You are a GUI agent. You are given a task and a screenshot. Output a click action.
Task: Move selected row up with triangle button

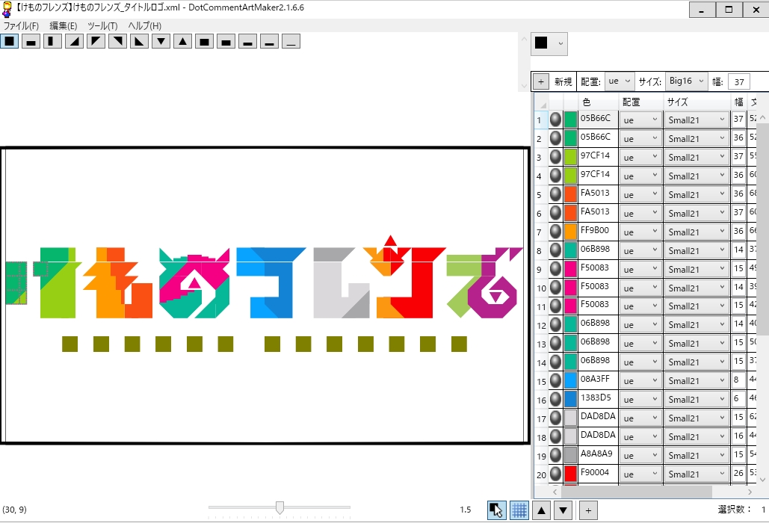click(x=541, y=510)
